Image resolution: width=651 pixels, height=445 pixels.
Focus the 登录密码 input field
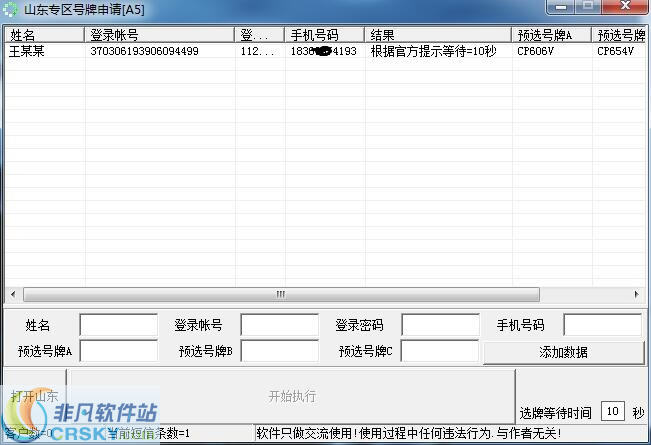[x=441, y=325]
